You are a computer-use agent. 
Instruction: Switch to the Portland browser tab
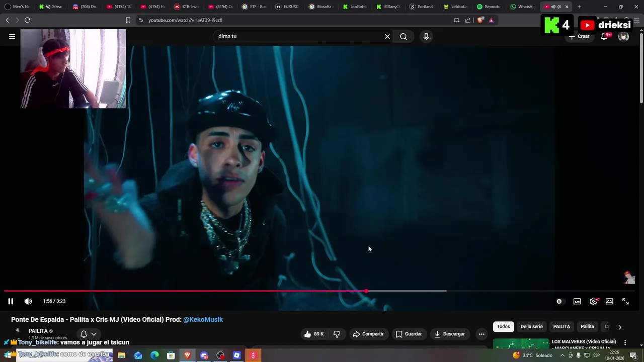[x=422, y=7]
